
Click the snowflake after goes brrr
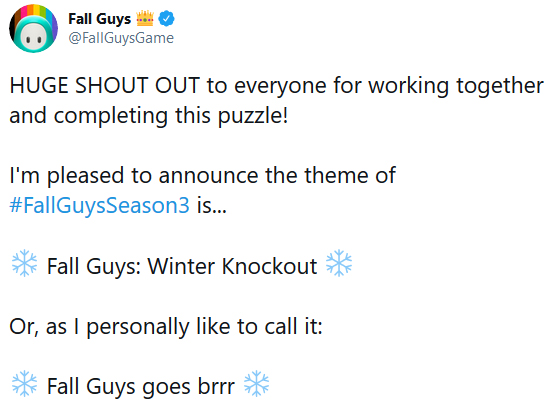(x=256, y=384)
